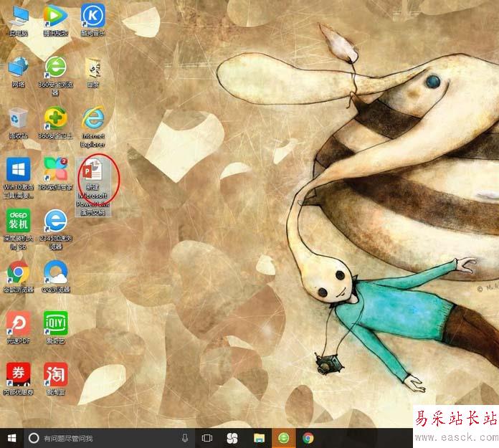Open 360 Software Manager shortcut
The height and width of the screenshot is (448, 499).
55,173
